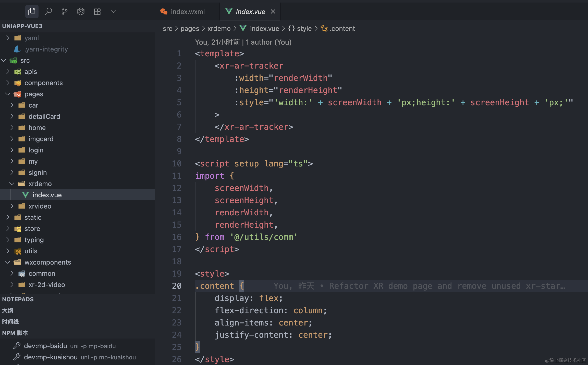Viewport: 588px width, 365px height.
Task: Open the Extensions view icon
Action: (x=97, y=11)
